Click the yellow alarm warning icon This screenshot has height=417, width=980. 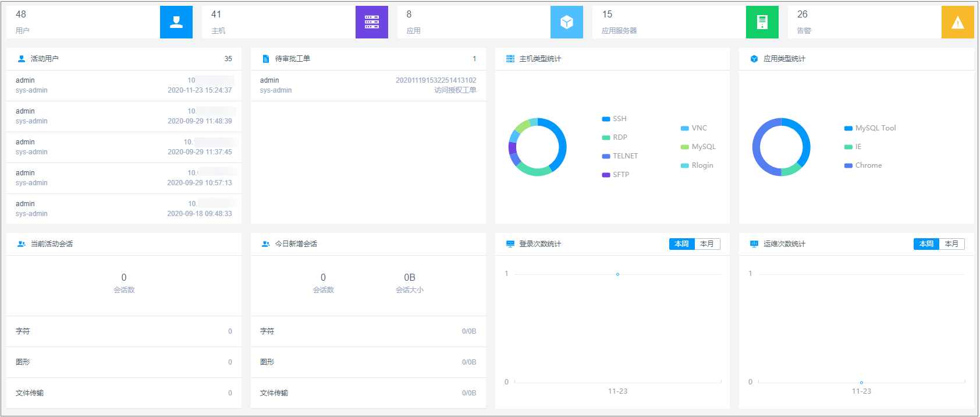coord(957,22)
